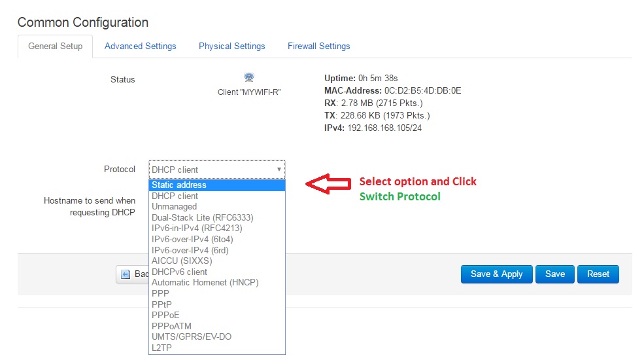Screen dimensions: 644x362
Task: Choose L2TP protocol option
Action: coord(161,348)
